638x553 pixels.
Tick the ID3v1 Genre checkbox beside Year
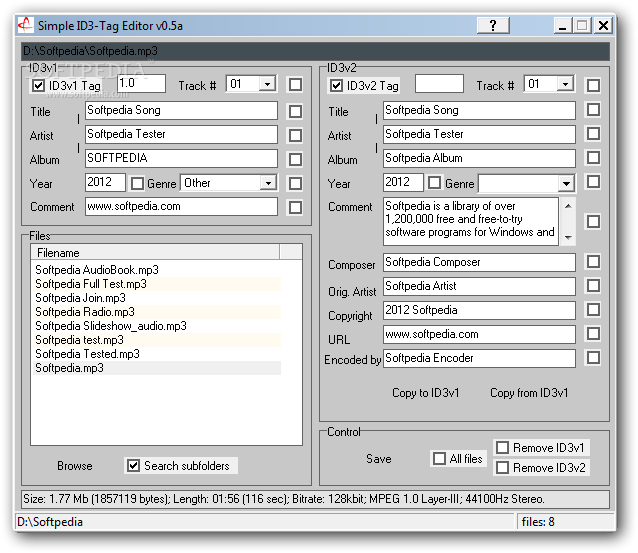point(137,184)
